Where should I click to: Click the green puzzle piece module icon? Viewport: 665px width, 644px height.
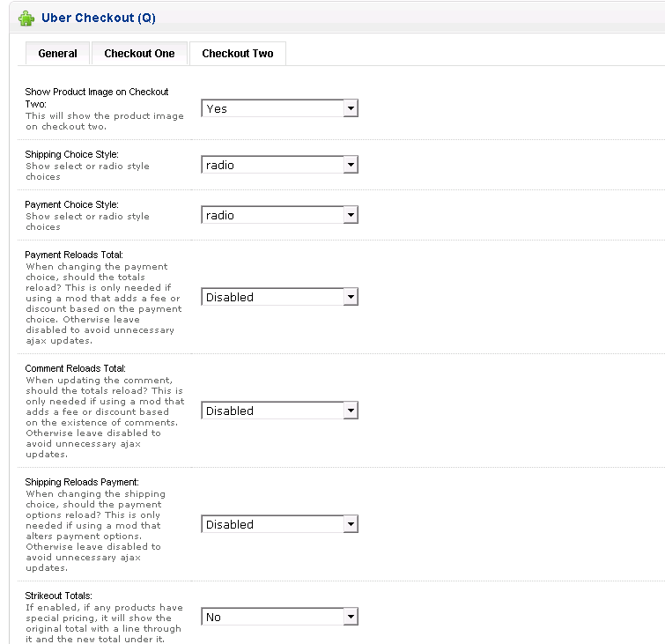point(26,19)
